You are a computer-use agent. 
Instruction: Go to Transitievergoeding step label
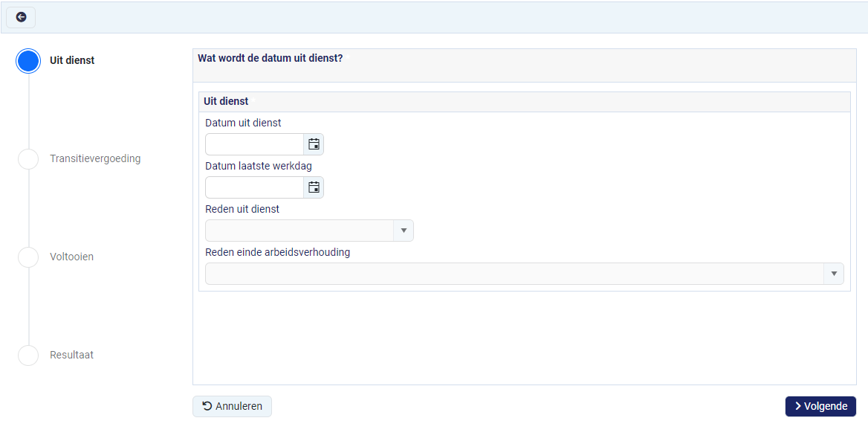tap(95, 158)
